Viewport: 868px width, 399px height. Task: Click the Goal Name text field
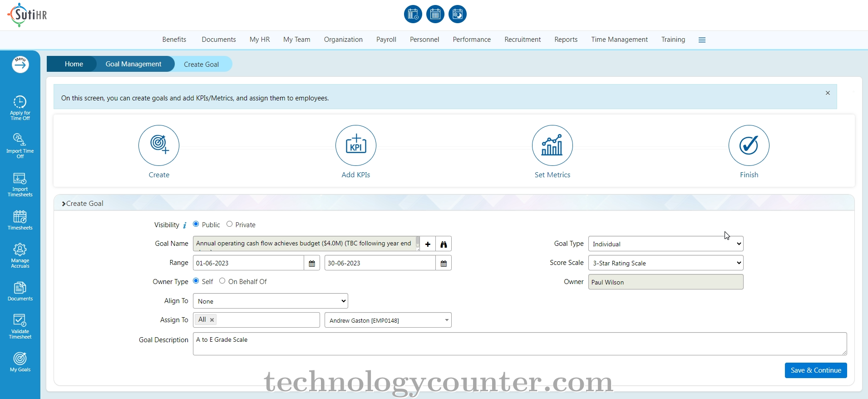pyautogui.click(x=306, y=244)
